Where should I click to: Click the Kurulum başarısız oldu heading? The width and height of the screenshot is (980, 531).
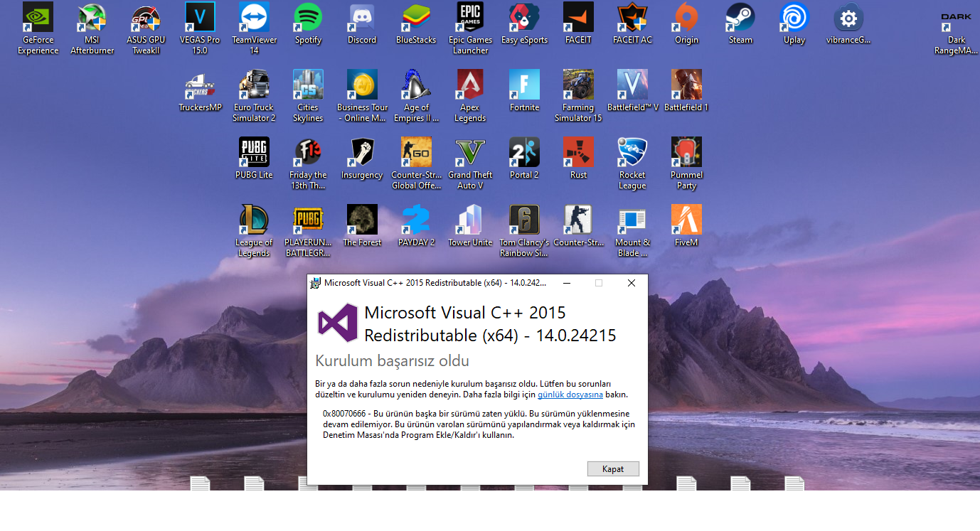[393, 361]
